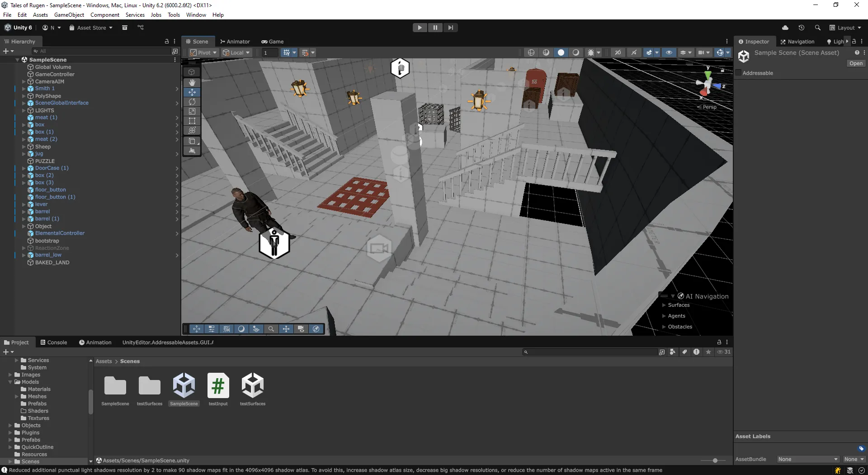Open the GameObject menu
The width and height of the screenshot is (868, 475).
(69, 15)
